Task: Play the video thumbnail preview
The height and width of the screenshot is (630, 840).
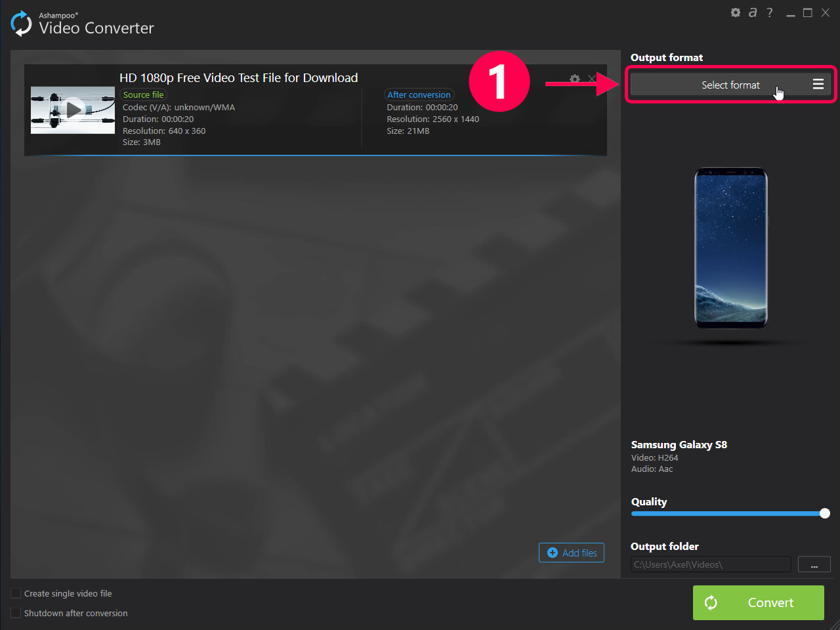Action: (73, 110)
